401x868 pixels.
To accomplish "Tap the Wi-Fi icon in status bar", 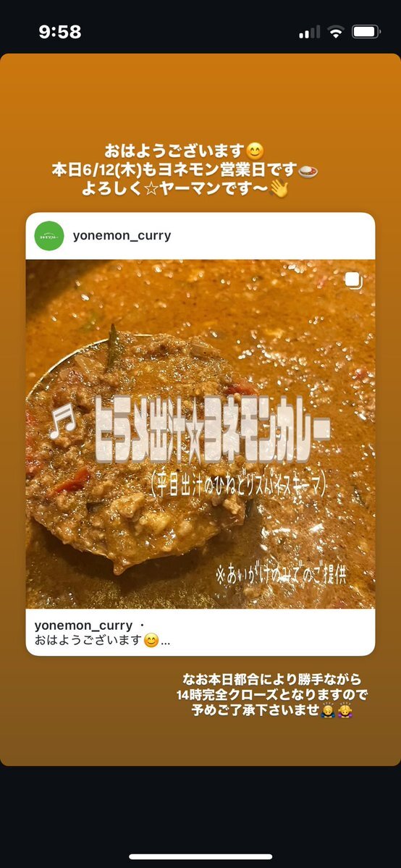I will pyautogui.click(x=336, y=32).
